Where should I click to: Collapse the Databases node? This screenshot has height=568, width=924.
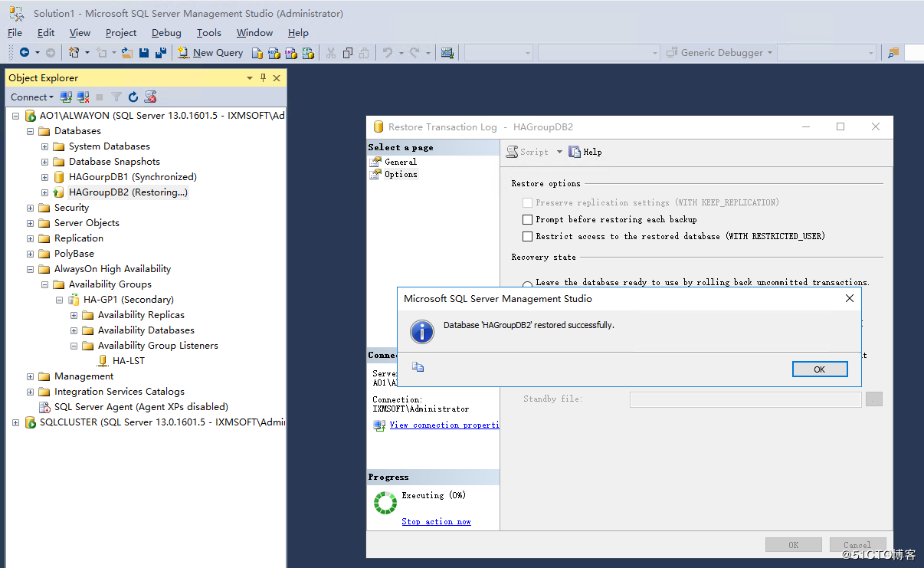coord(29,130)
